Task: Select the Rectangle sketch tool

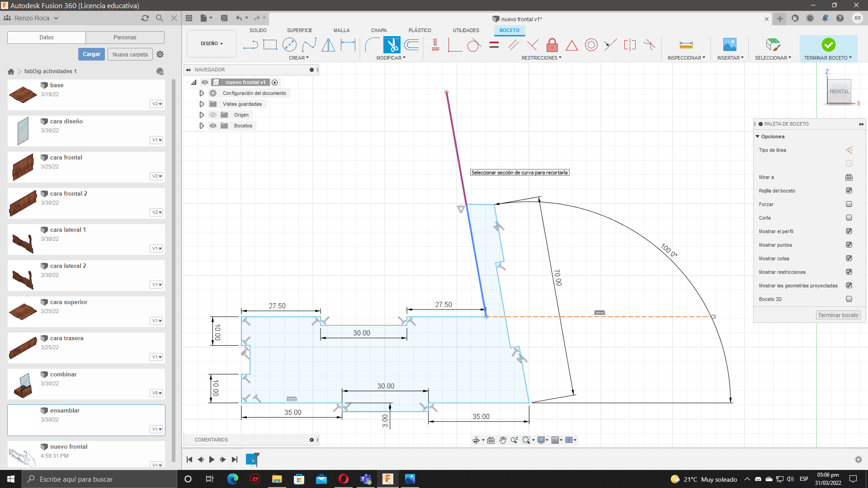Action: (x=270, y=45)
